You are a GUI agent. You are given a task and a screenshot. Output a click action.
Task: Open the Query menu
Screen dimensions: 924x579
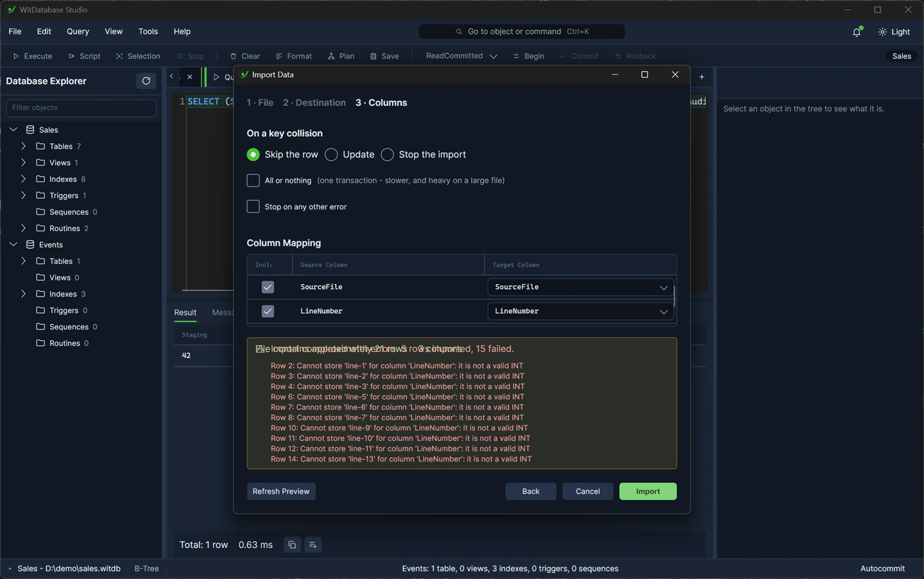[x=78, y=31]
